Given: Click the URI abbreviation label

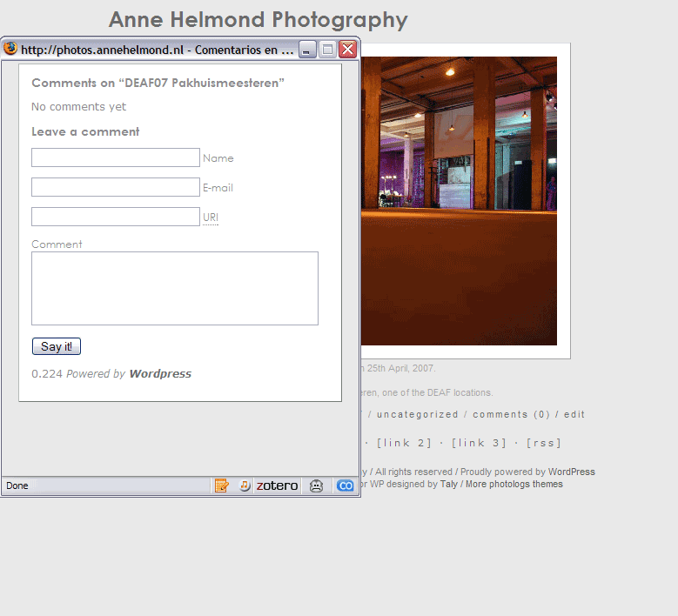Looking at the screenshot, I should pos(211,217).
